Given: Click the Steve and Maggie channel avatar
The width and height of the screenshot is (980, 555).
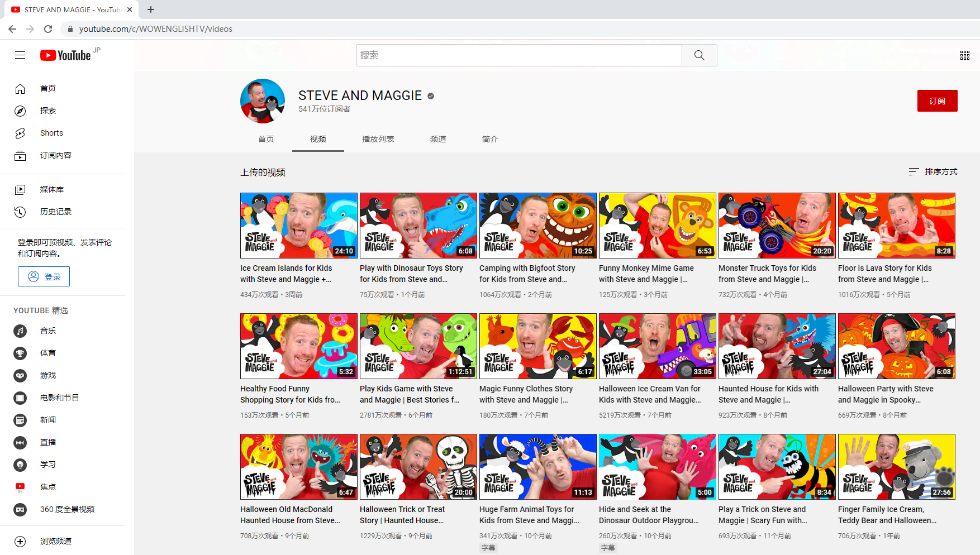Looking at the screenshot, I should coord(263,101).
